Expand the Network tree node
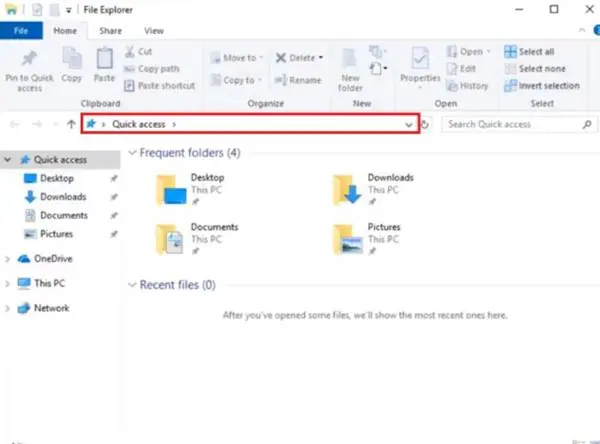Image resolution: width=600 pixels, height=444 pixels. pos(7,308)
